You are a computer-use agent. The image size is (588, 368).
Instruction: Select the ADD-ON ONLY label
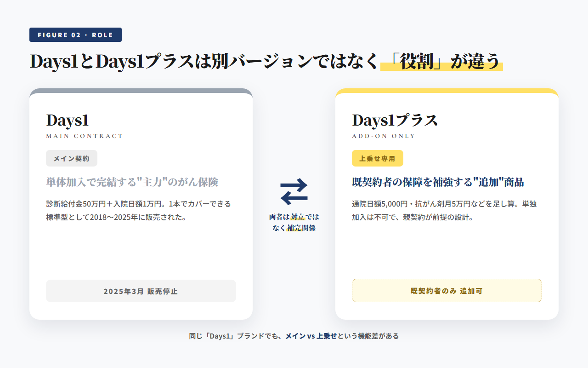point(382,135)
